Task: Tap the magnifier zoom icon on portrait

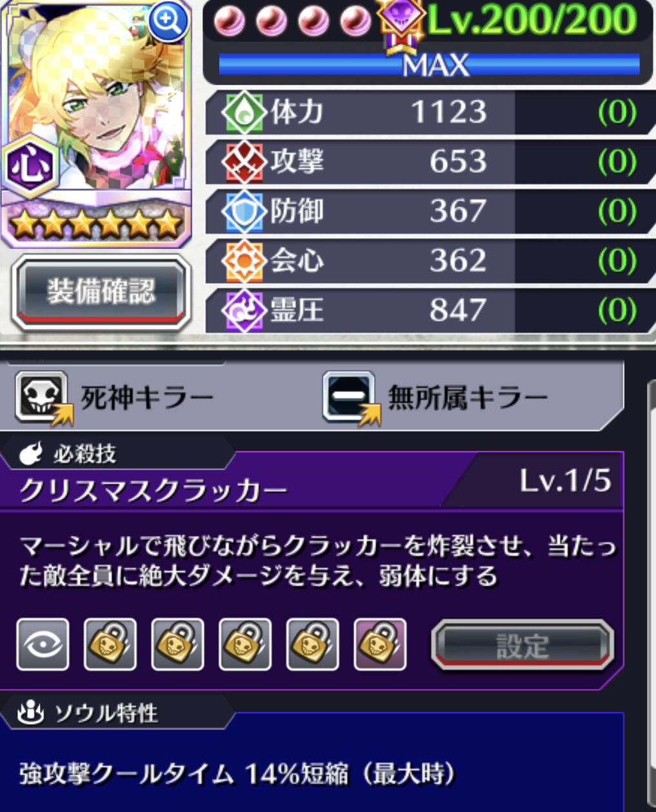Action: pyautogui.click(x=168, y=21)
